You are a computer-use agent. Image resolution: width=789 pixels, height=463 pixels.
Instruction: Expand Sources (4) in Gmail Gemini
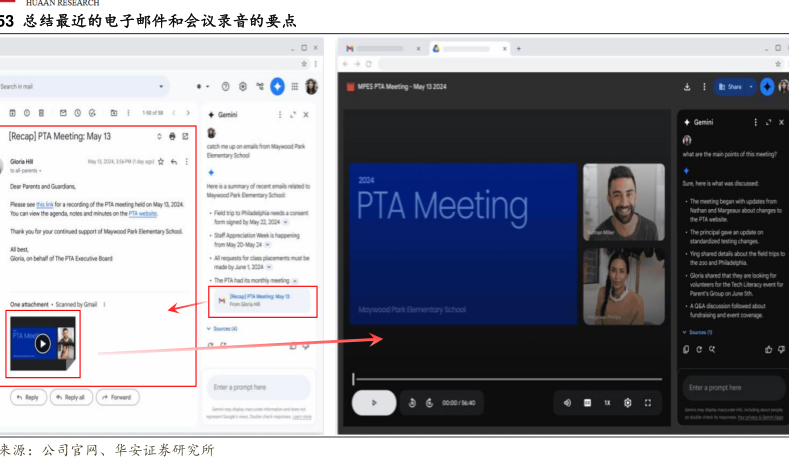(222, 329)
